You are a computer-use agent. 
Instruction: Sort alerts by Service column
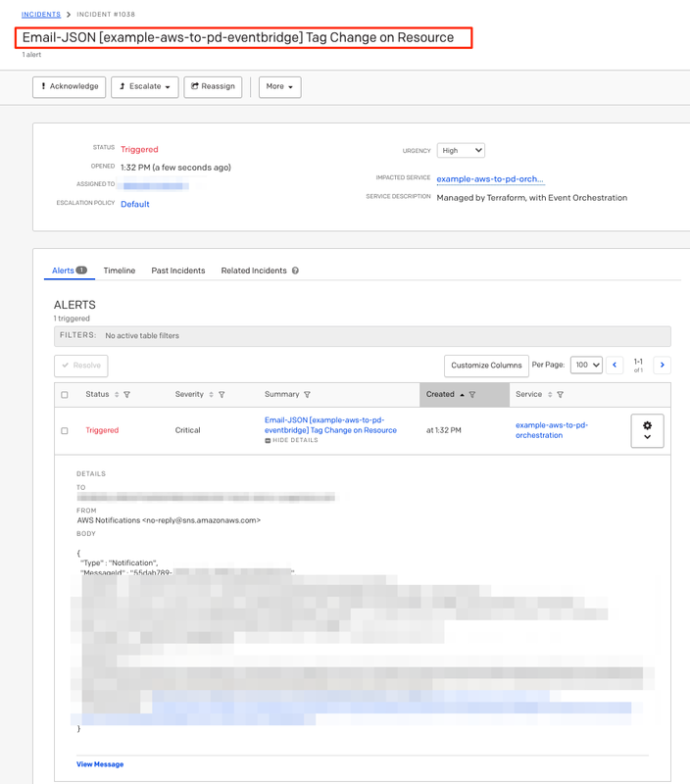(x=550, y=395)
